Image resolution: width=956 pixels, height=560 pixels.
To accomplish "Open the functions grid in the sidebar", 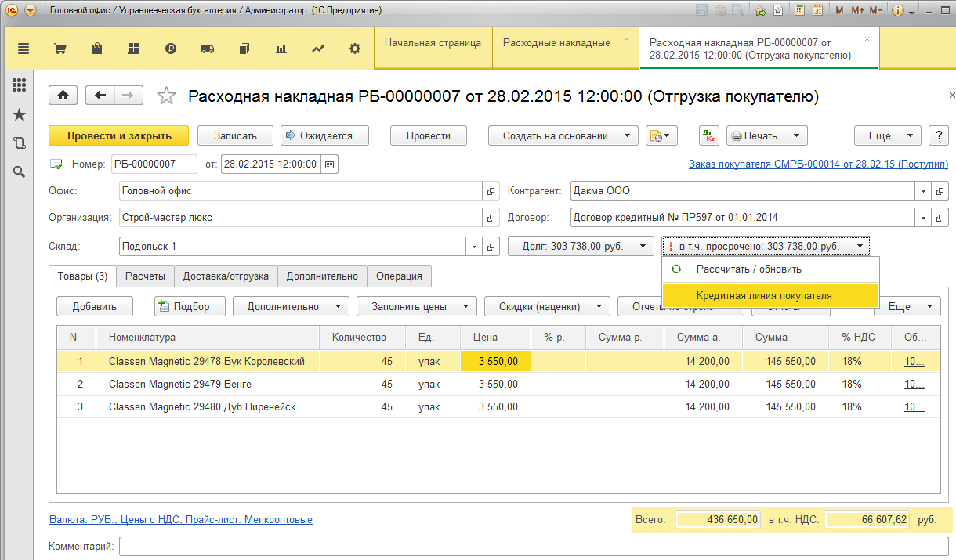I will coord(20,85).
